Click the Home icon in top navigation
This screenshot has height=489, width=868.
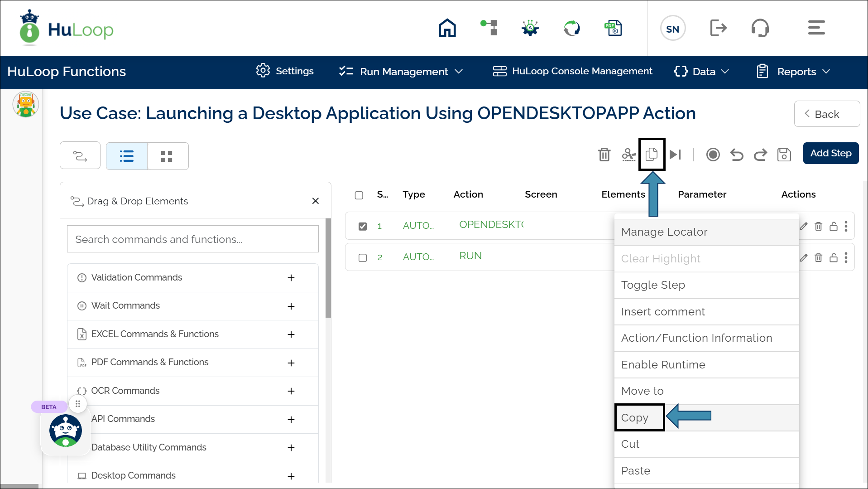[x=447, y=28]
